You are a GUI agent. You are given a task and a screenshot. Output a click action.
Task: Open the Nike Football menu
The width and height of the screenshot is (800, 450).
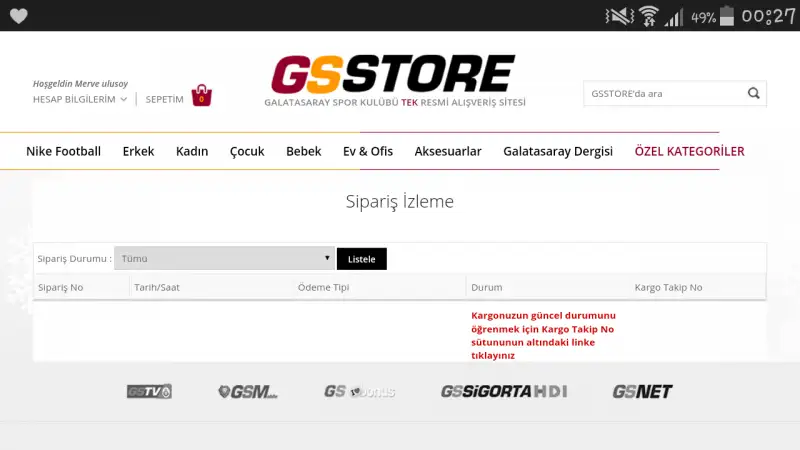(x=63, y=152)
